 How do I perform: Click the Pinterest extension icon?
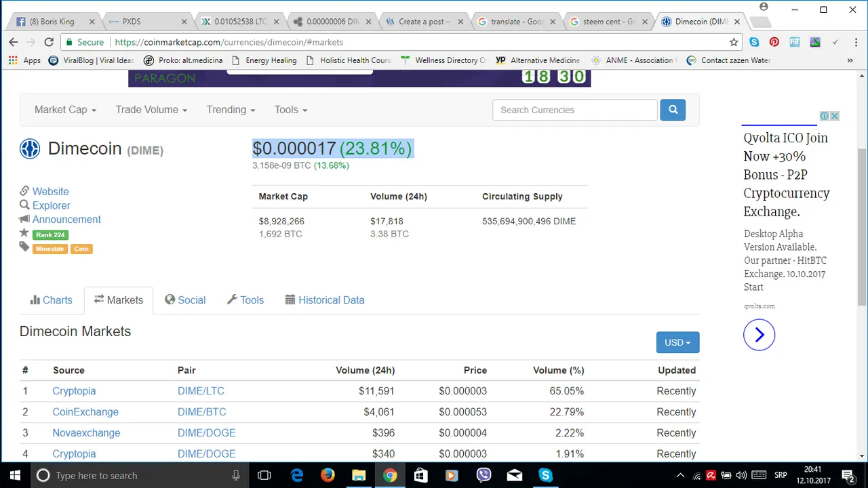coord(774,42)
